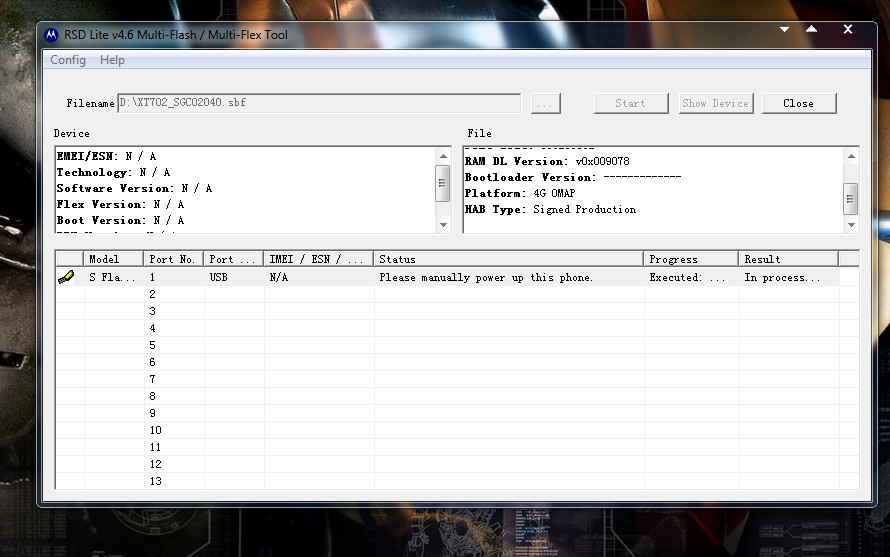Click the 'Bootloader Version' file info line
890x557 pixels.
tap(573, 177)
